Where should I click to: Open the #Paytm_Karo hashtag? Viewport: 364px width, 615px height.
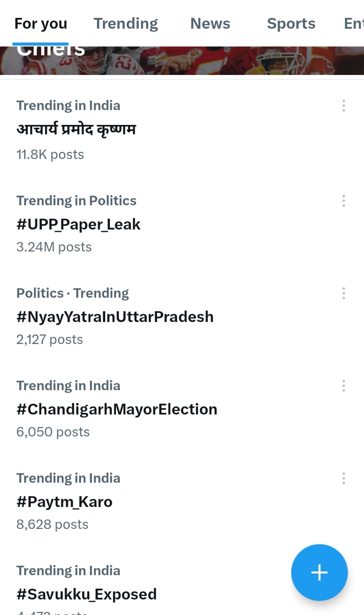[x=65, y=502]
